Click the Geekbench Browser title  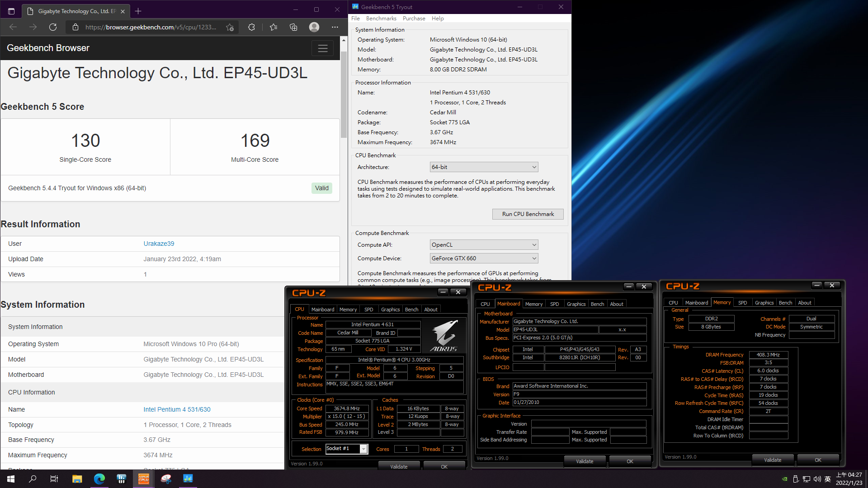pyautogui.click(x=48, y=48)
